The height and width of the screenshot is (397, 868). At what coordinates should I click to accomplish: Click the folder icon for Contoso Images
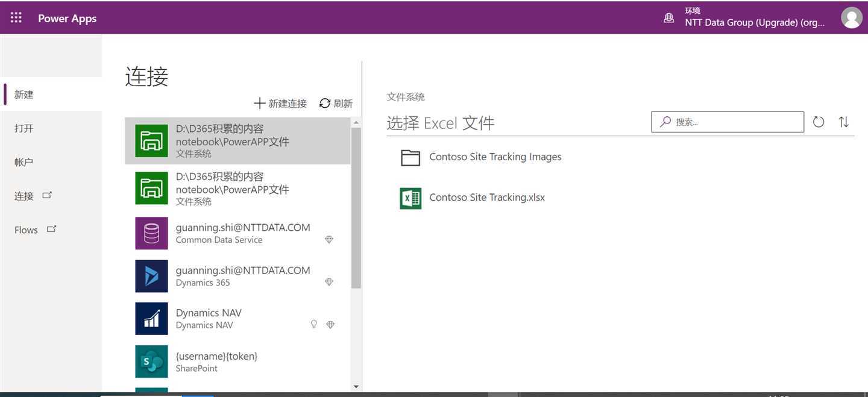[410, 157]
